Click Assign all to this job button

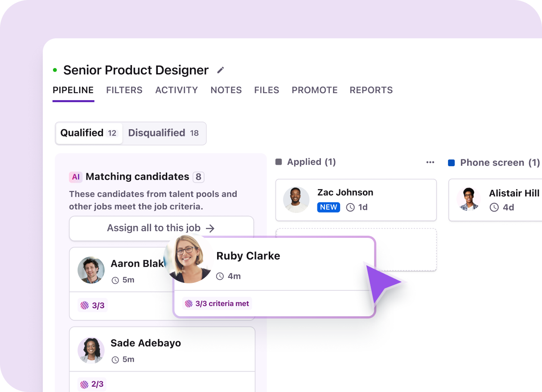(161, 229)
